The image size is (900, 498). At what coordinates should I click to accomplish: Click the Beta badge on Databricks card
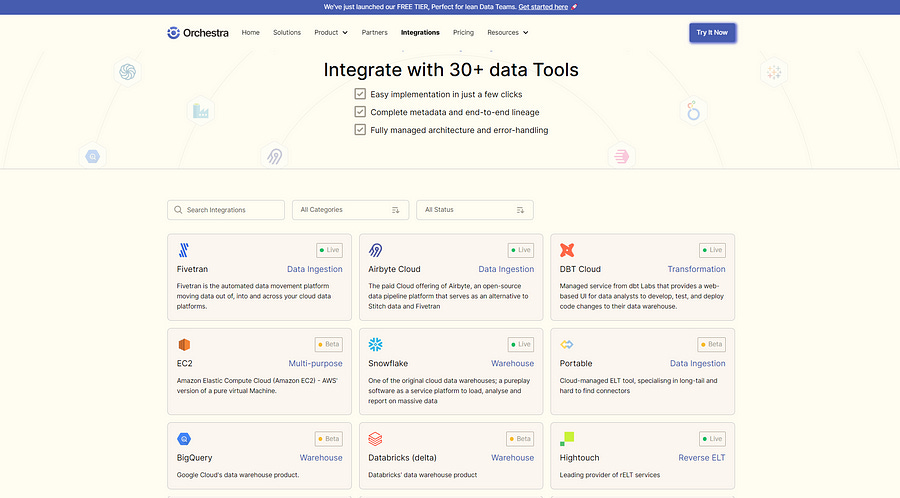520,439
